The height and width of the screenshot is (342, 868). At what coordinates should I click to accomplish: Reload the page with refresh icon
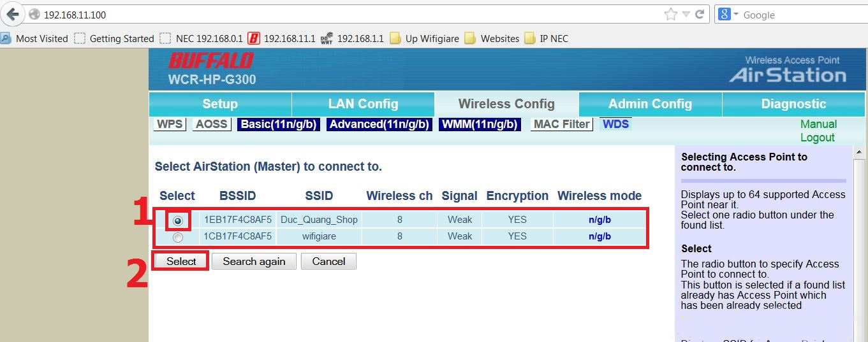point(700,14)
